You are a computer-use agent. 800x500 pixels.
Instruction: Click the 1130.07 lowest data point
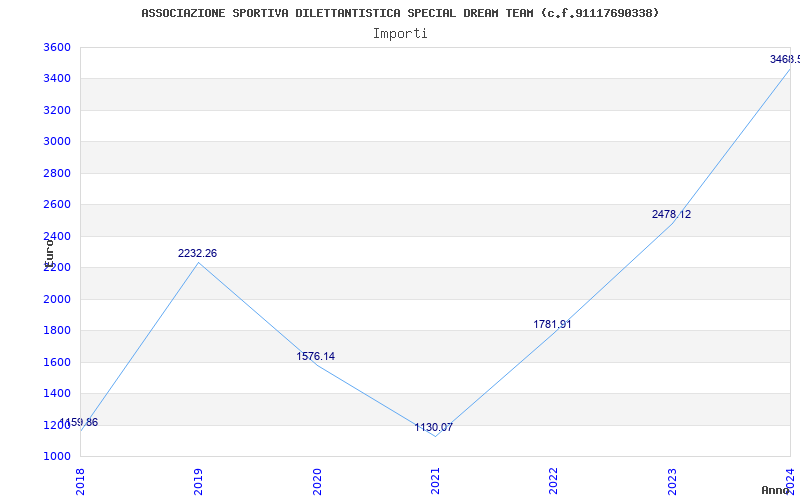[x=433, y=428]
